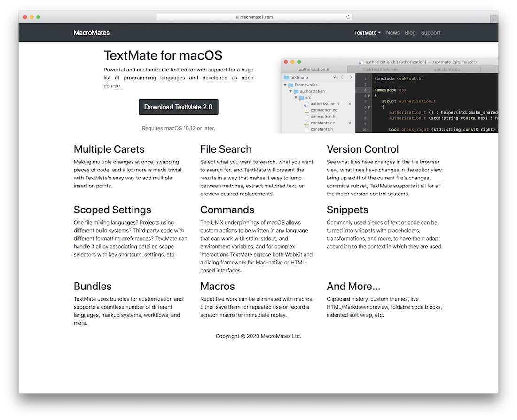Click the connection.h file icon in the tree

click(306, 117)
